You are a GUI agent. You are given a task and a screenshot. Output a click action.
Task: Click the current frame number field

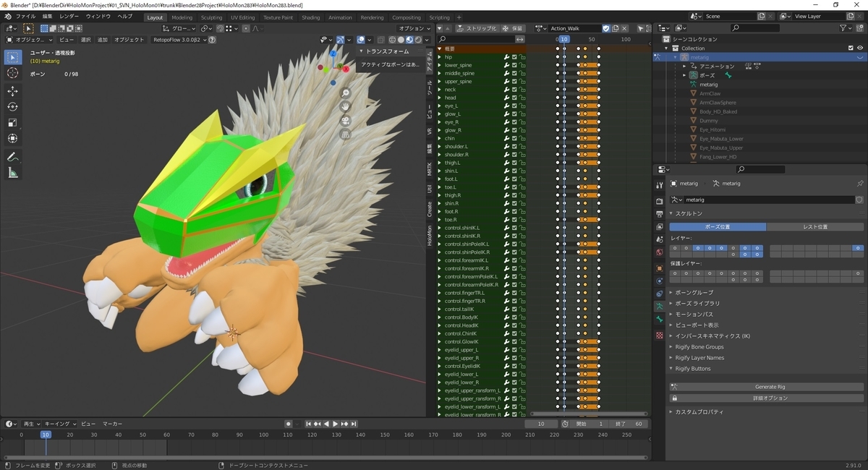pyautogui.click(x=542, y=424)
